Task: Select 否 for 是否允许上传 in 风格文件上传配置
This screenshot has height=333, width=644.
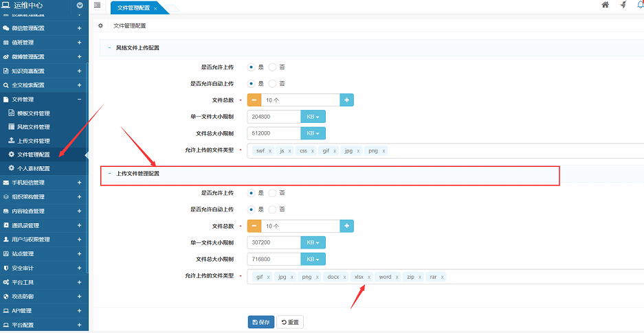Action: coord(272,67)
